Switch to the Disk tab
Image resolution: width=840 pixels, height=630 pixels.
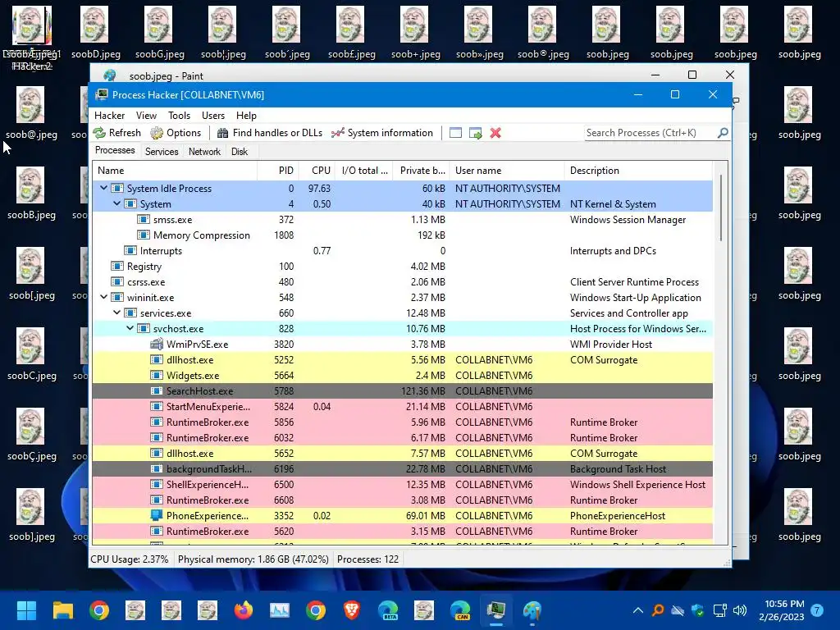pos(240,152)
